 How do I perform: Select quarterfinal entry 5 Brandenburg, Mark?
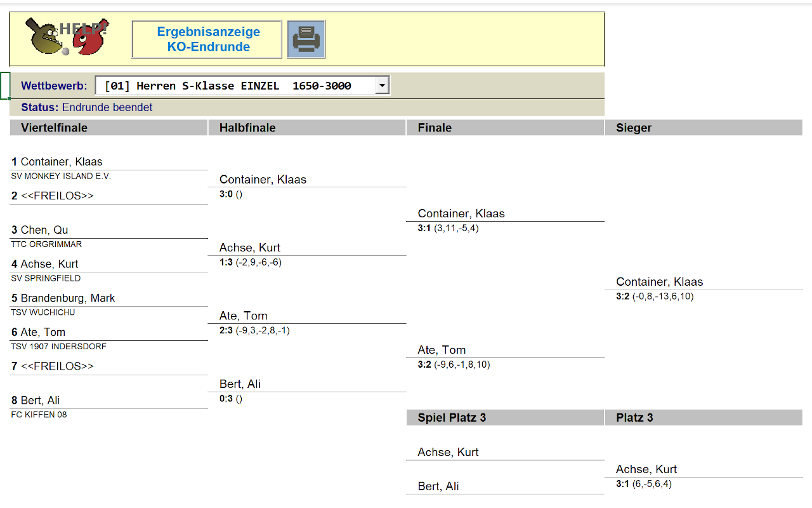pos(63,298)
